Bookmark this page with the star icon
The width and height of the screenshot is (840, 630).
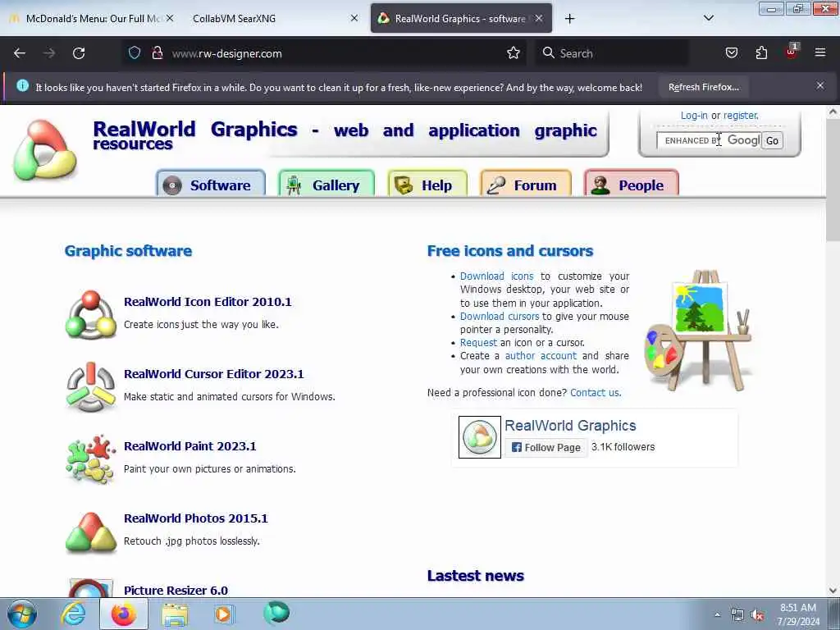pos(514,53)
